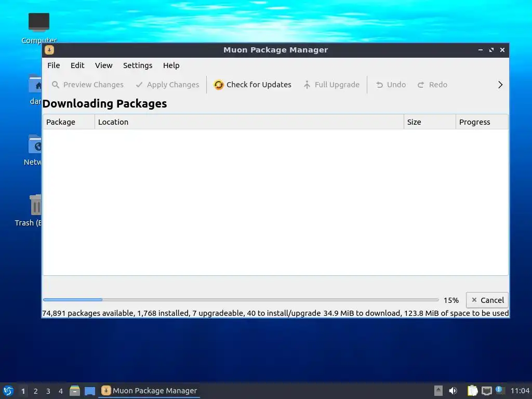This screenshot has height=399, width=532.
Task: Close the Muon Package Manager window
Action: pyautogui.click(x=502, y=50)
